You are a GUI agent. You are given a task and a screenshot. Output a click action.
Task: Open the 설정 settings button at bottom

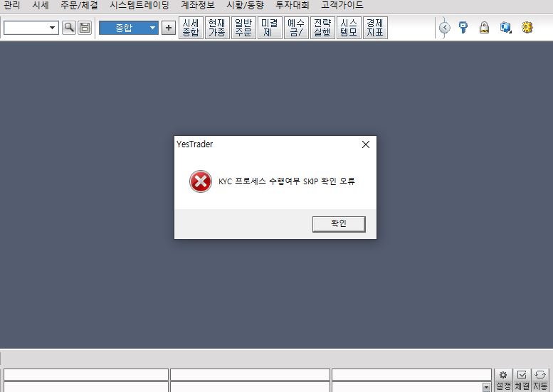503,380
